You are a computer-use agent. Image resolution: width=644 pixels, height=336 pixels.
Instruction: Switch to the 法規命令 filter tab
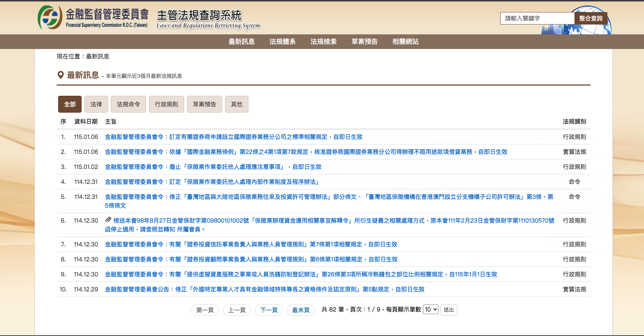coord(128,104)
